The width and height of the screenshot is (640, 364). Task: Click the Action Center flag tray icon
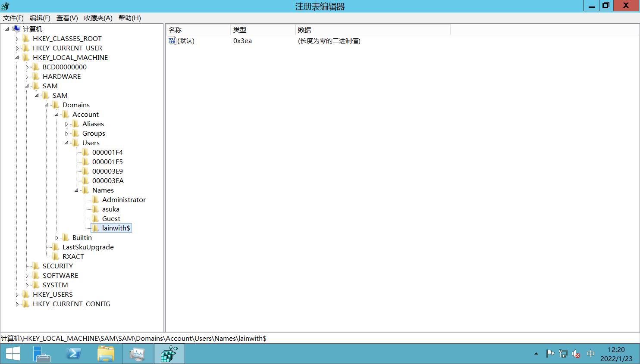coord(550,354)
